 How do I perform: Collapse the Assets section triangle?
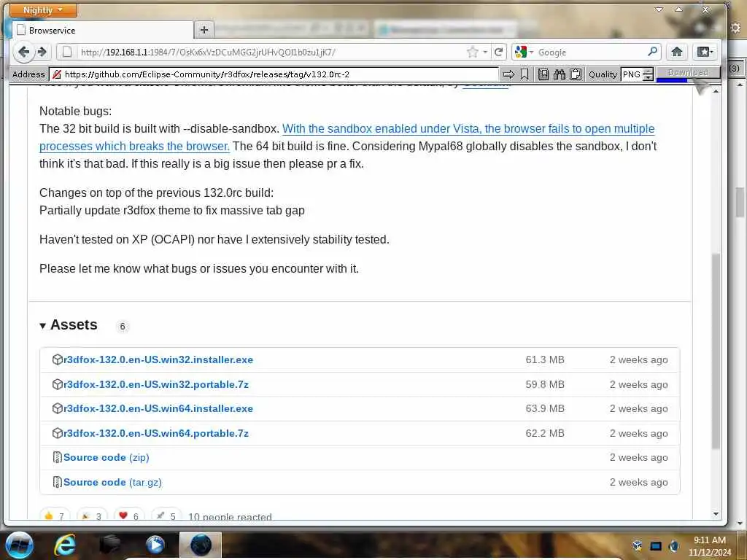coord(42,326)
